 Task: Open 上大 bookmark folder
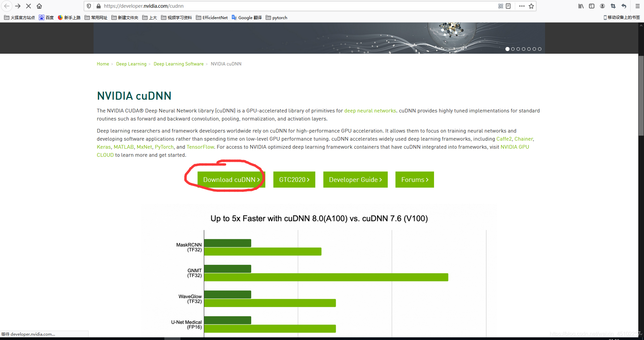[150, 17]
